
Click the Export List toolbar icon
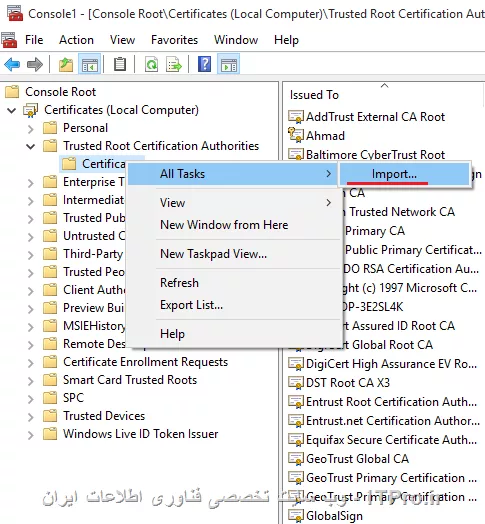(x=173, y=64)
